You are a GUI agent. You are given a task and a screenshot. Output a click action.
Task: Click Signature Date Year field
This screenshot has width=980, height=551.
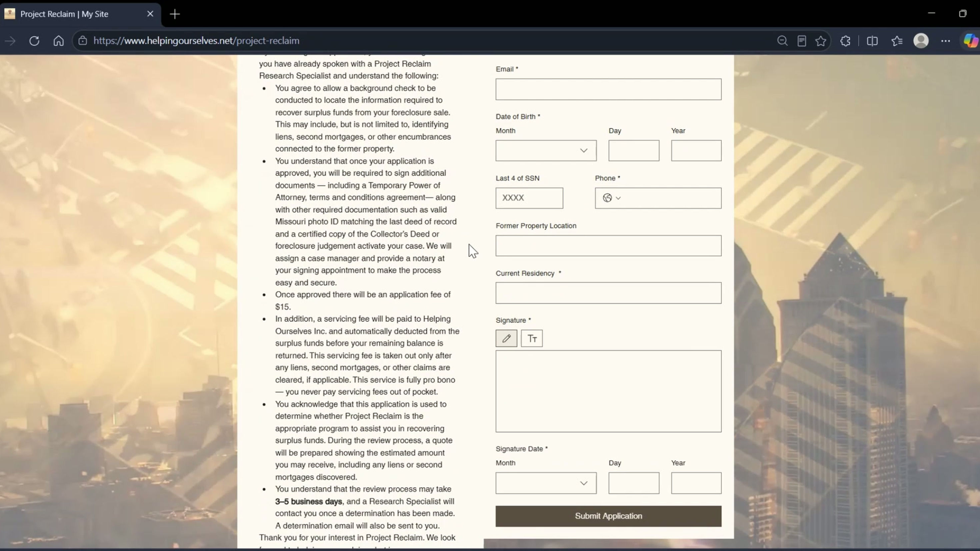[x=696, y=483]
